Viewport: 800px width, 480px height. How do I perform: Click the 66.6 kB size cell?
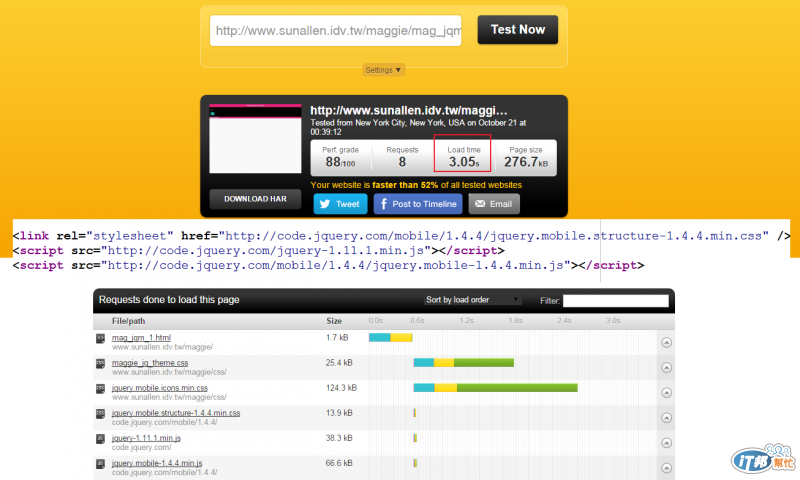[339, 463]
